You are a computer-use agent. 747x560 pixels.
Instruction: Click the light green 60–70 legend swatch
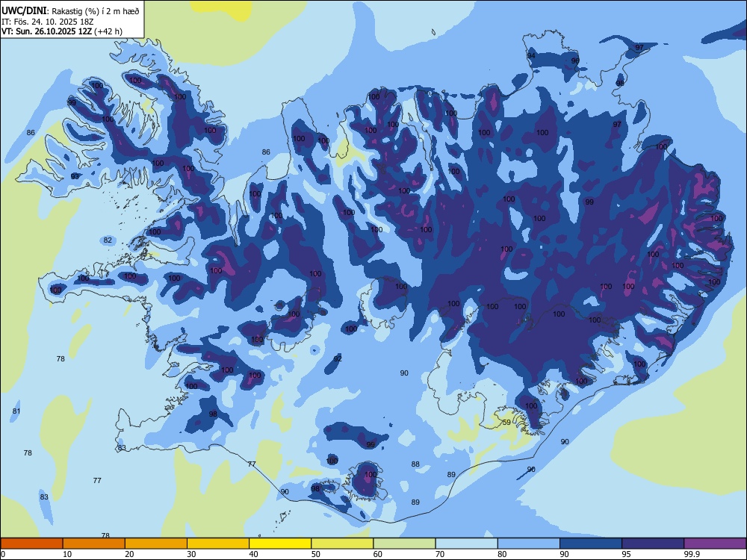404,544
